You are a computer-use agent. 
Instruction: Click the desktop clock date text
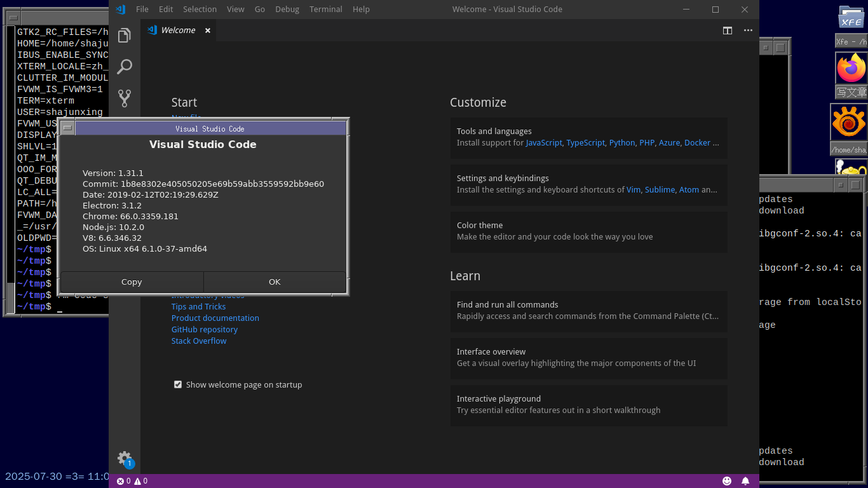tap(57, 476)
